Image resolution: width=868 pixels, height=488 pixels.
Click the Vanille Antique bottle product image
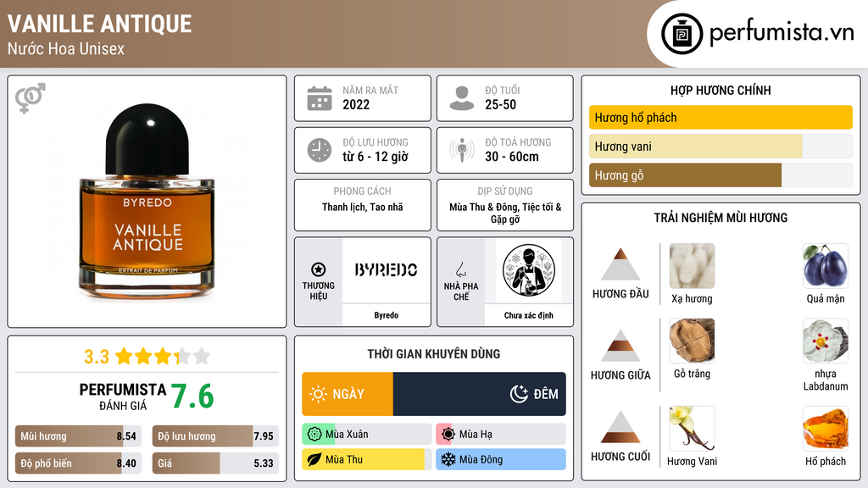click(x=147, y=200)
